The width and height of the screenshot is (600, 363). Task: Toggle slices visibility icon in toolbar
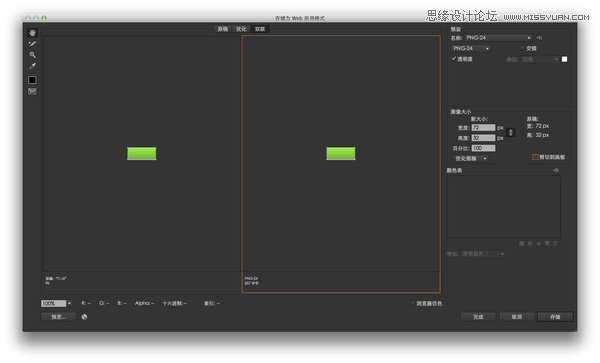[x=33, y=91]
